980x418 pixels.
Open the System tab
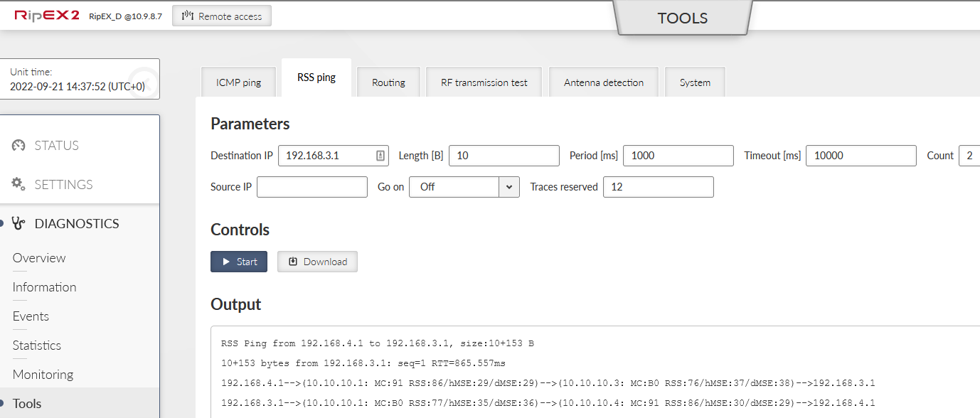tap(695, 82)
